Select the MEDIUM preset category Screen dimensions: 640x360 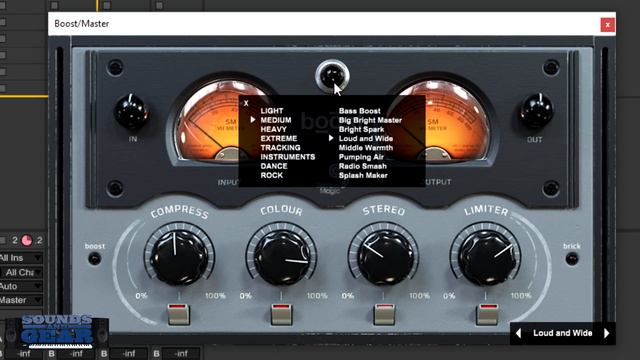(276, 120)
